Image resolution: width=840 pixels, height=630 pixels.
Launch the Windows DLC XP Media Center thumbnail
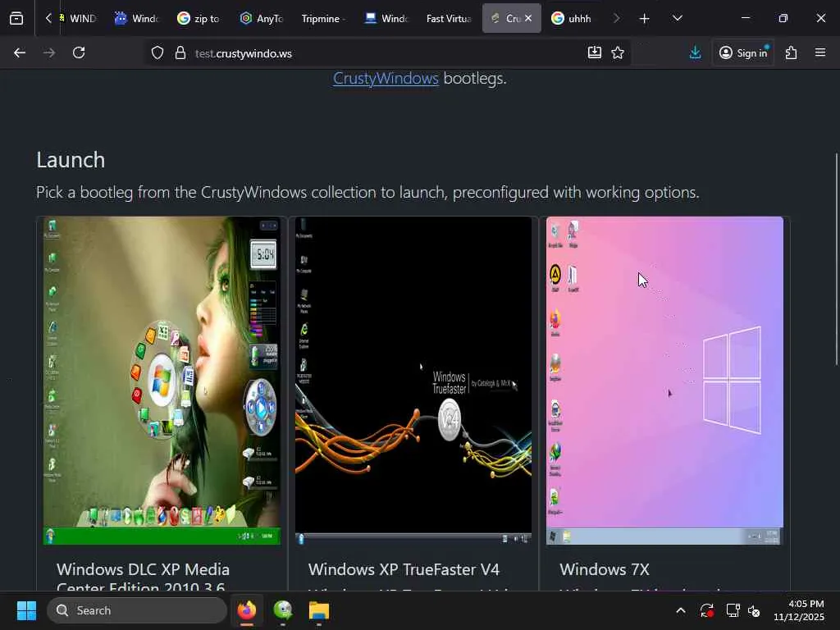click(162, 381)
